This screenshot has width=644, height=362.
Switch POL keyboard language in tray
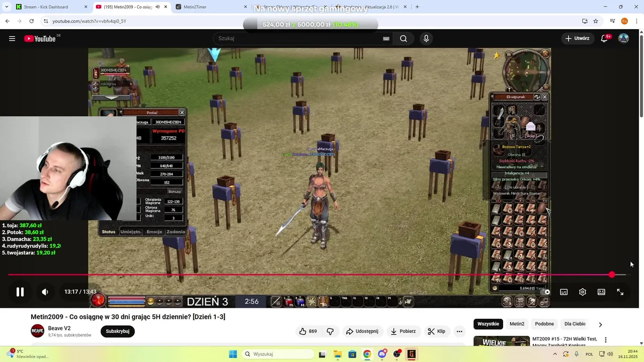pyautogui.click(x=589, y=354)
